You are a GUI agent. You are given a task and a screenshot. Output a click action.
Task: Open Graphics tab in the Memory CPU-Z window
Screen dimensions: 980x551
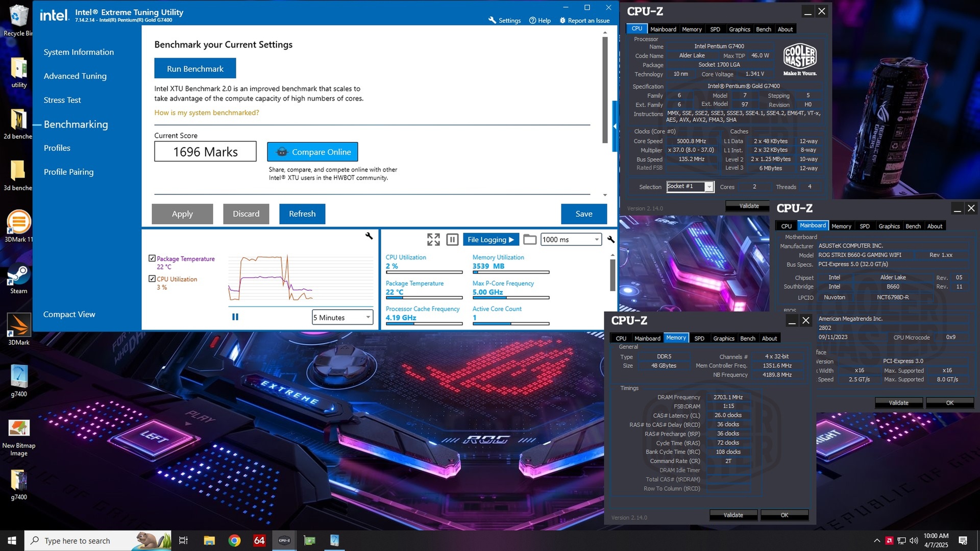(724, 338)
